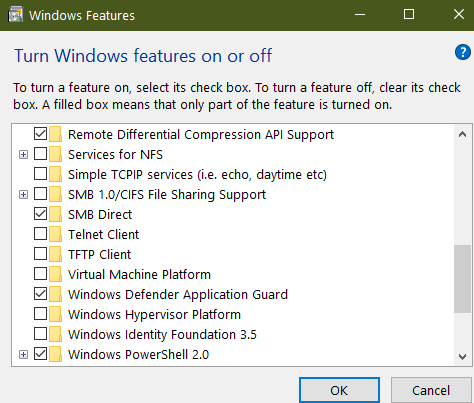Click the scrollbar down arrow
474x403 pixels.
point(462,357)
